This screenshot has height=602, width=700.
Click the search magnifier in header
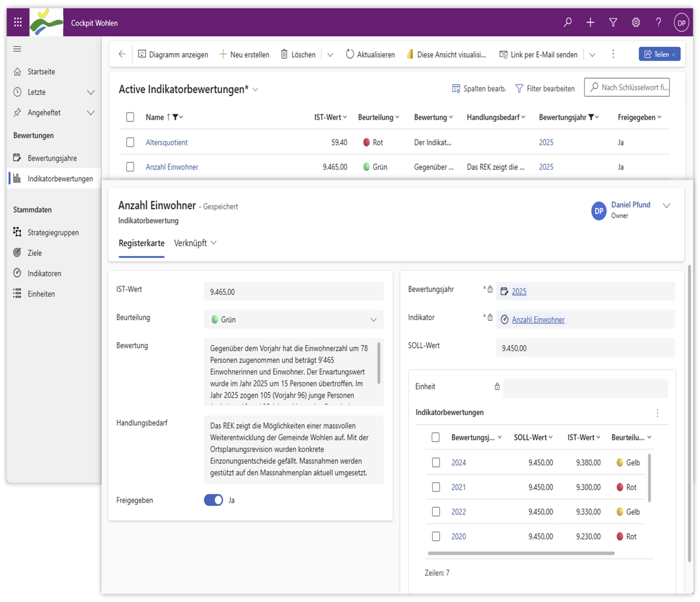(x=567, y=22)
